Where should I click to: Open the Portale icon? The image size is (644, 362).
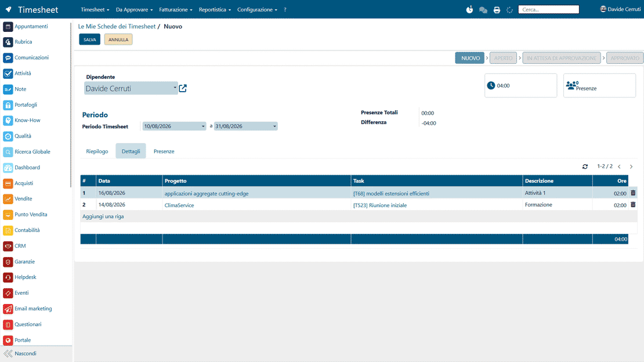[8, 341]
